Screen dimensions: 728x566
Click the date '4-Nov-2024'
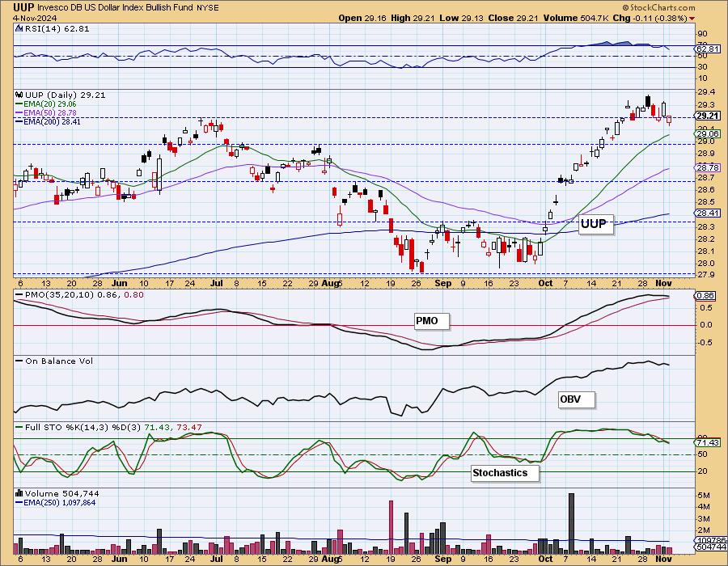tap(36, 18)
